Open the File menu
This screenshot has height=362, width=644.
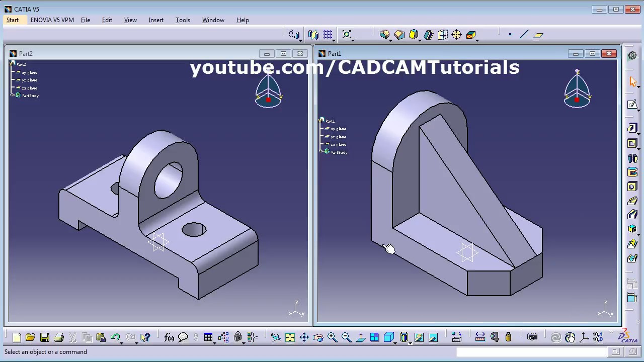pyautogui.click(x=86, y=20)
